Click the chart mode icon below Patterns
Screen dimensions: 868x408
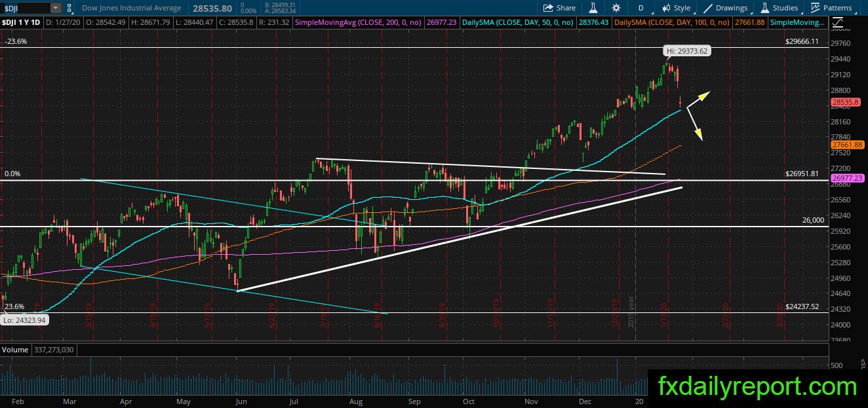tap(837, 22)
